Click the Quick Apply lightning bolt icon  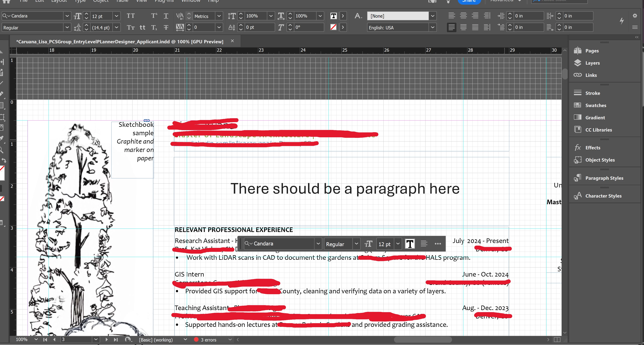tap(621, 21)
